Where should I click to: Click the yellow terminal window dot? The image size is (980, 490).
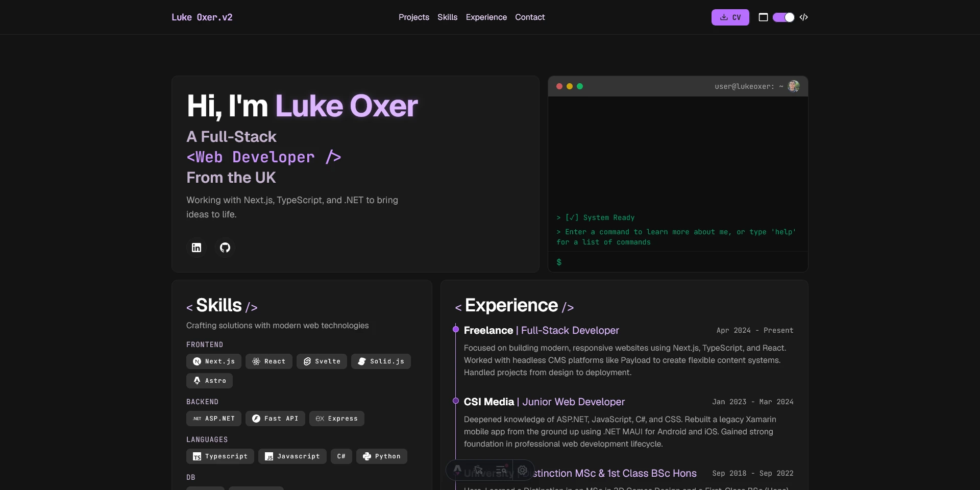[x=570, y=86]
